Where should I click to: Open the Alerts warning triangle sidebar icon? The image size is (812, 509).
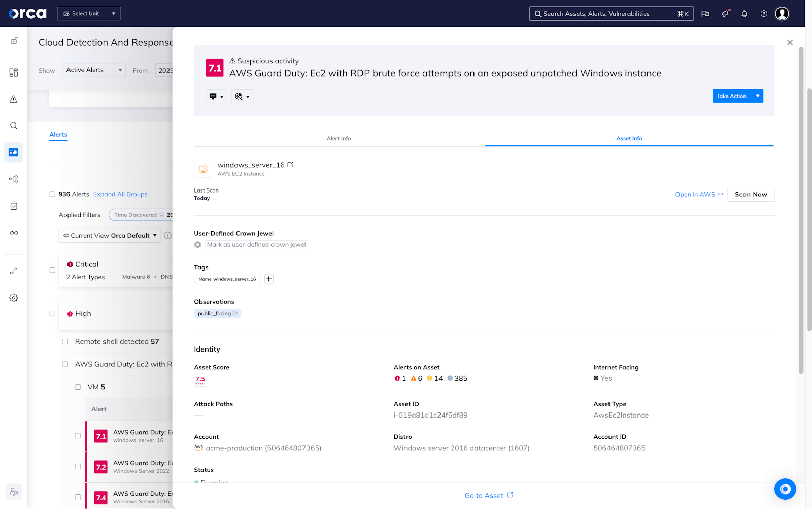coord(13,99)
